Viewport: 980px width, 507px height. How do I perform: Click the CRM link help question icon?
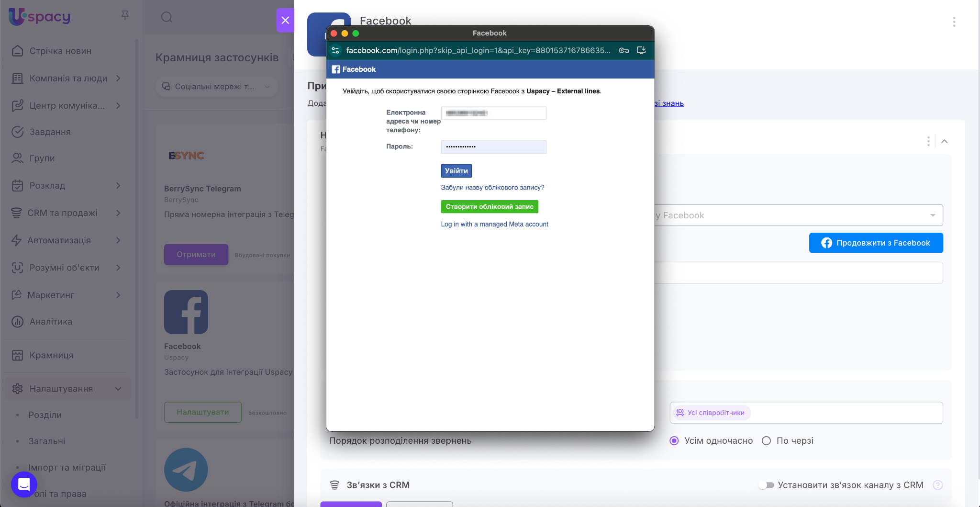[937, 485]
